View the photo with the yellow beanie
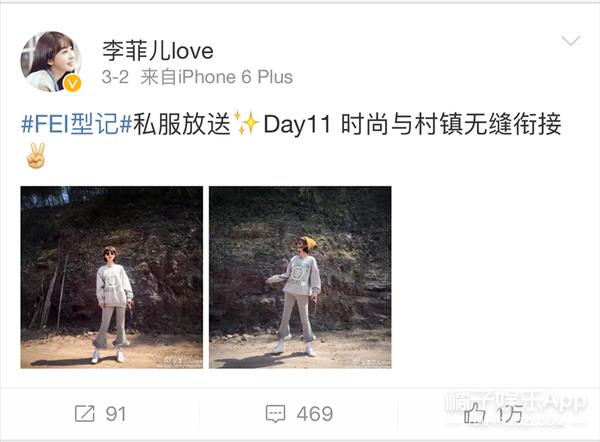The image size is (600, 442). (300, 277)
